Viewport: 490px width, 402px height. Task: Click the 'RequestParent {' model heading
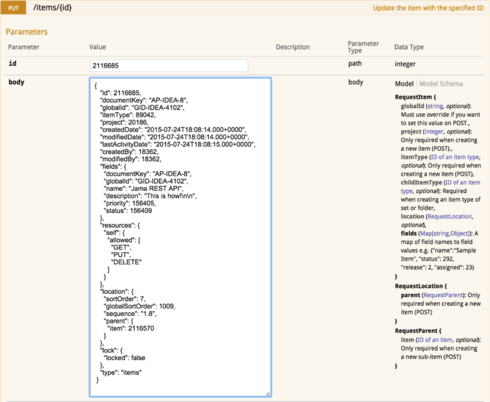[x=418, y=331]
